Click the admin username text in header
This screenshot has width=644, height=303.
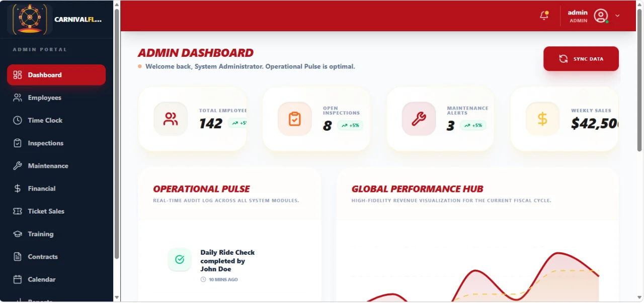tap(578, 13)
